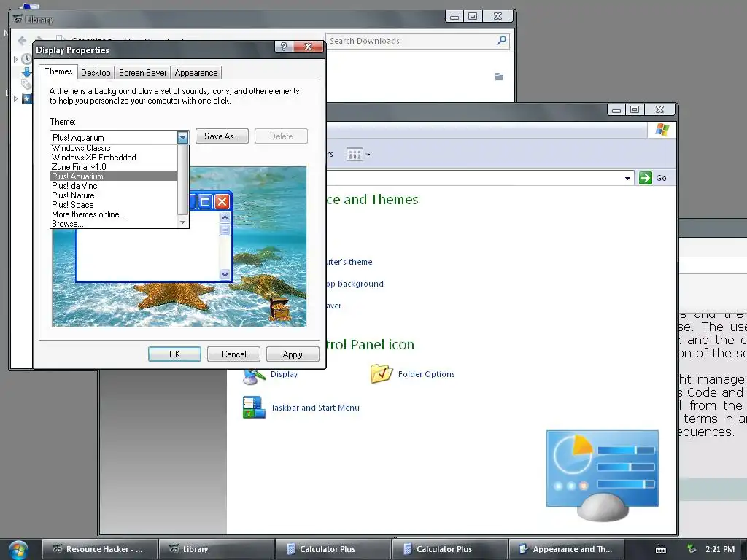Pick the Plus! Space theme

pyautogui.click(x=113, y=205)
